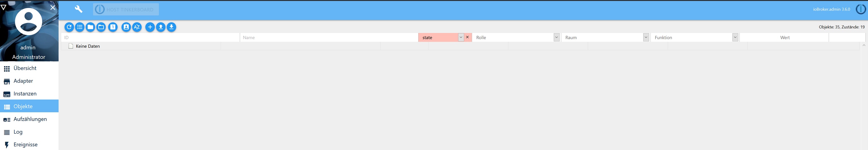Image resolution: width=868 pixels, height=150 pixels.
Task: Open the Instanzen menu item
Action: coord(29,94)
